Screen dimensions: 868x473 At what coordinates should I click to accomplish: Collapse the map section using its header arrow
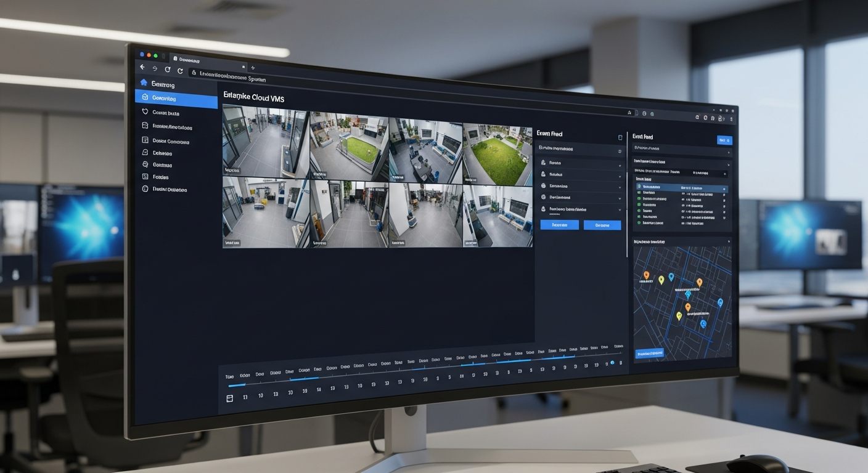(x=729, y=242)
